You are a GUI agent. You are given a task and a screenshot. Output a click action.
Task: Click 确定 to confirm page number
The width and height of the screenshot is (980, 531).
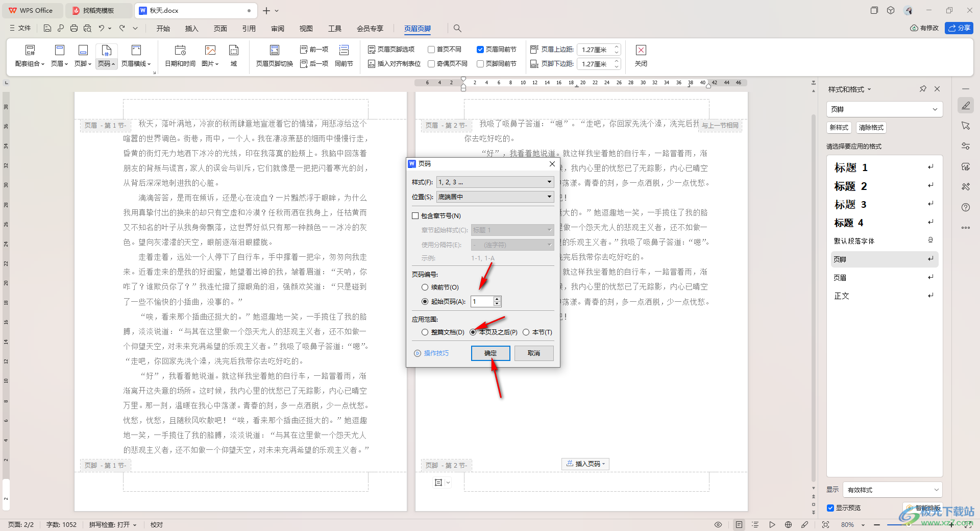pos(491,353)
